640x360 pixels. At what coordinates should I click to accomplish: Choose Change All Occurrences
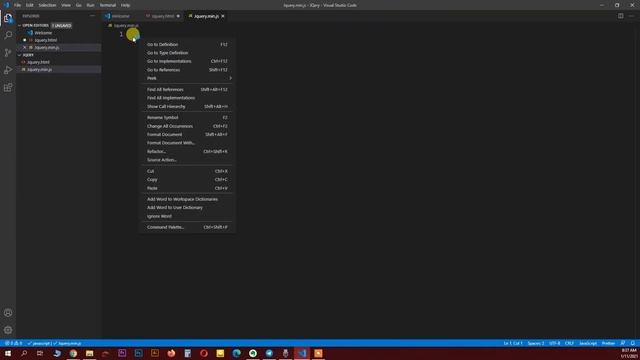[x=187, y=126]
